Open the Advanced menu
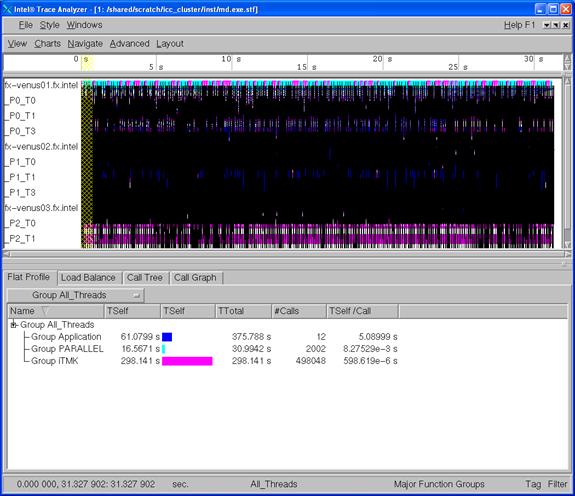Screen dimensions: 575x496 129,44
